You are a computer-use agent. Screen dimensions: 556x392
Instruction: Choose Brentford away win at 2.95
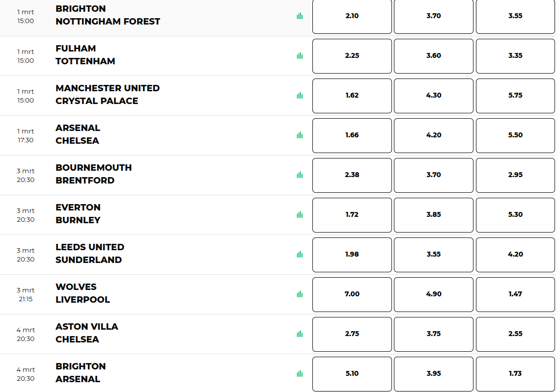click(x=515, y=175)
